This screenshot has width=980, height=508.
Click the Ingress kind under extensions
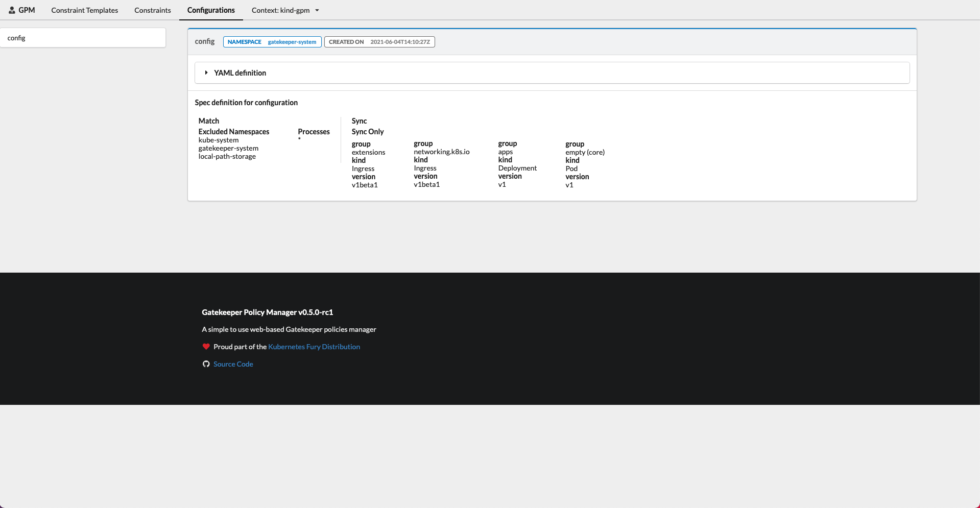[x=363, y=168]
